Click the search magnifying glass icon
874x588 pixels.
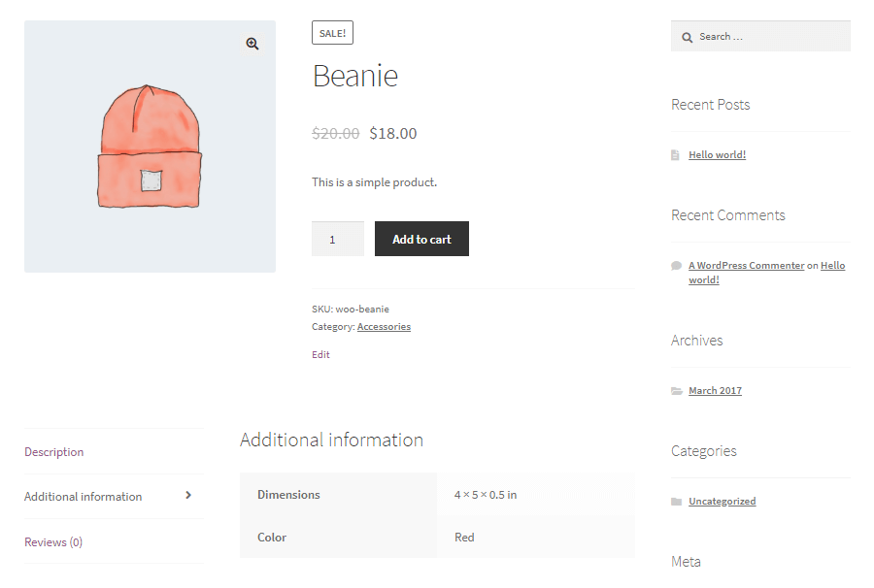[x=686, y=36]
